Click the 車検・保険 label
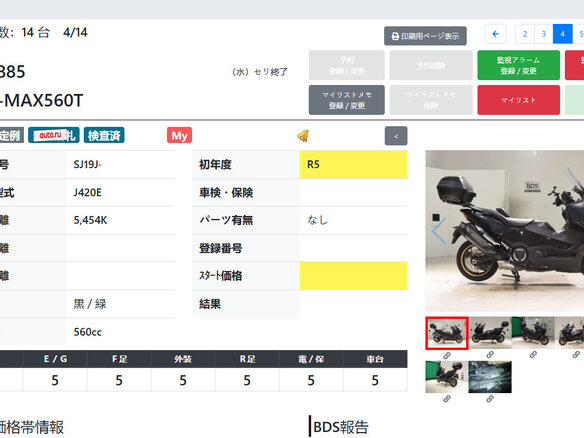 click(226, 193)
